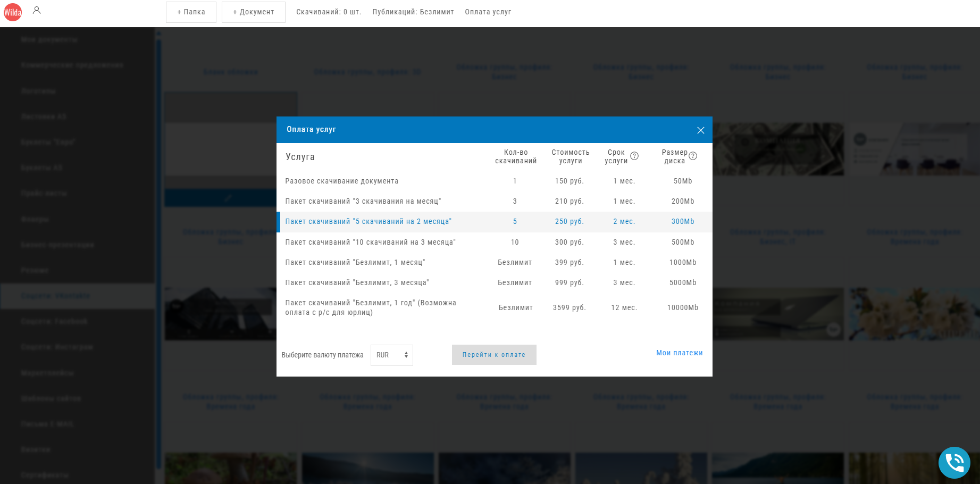Show help for Размер диска

(693, 156)
